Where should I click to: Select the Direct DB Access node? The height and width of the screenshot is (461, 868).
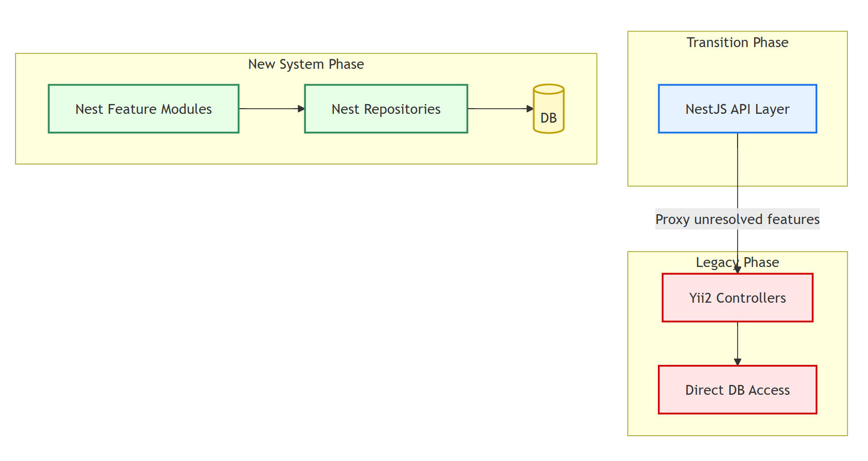click(737, 390)
